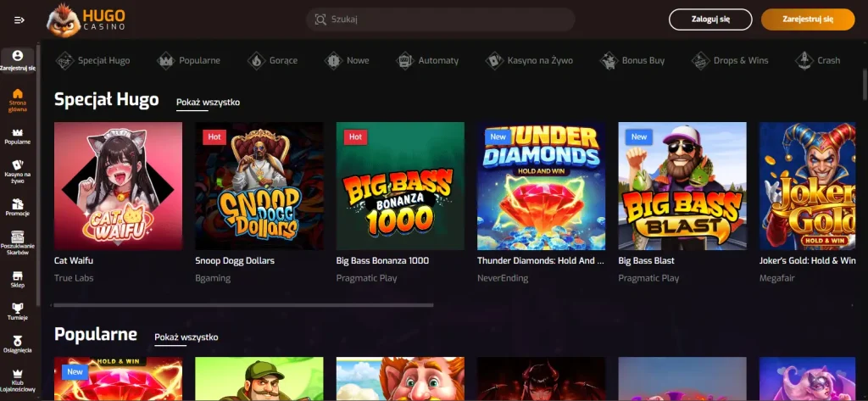
Task: Open the Cat Waifu game thumbnail
Action: pos(118,187)
